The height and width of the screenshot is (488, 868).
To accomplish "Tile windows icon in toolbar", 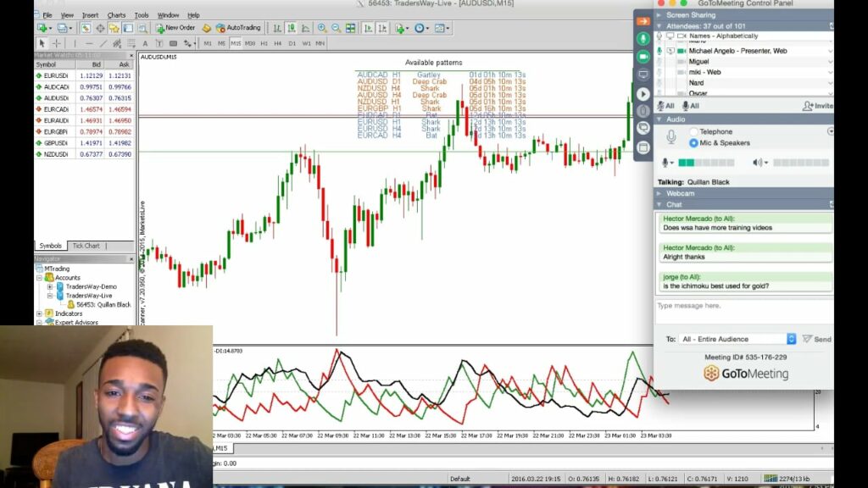I will tap(350, 28).
